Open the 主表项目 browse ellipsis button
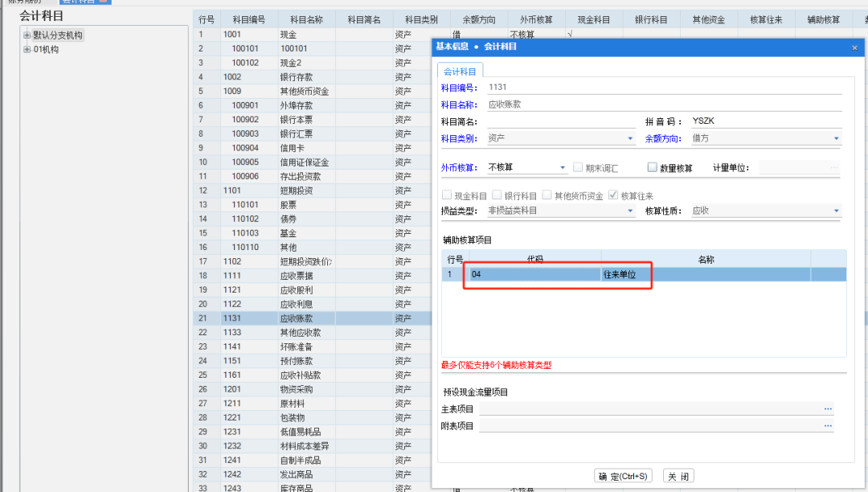 click(x=828, y=409)
